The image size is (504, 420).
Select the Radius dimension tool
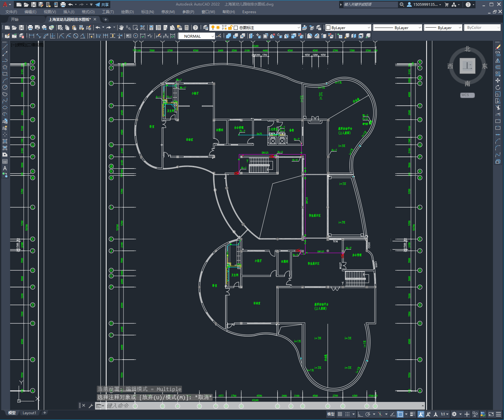(x=62, y=36)
